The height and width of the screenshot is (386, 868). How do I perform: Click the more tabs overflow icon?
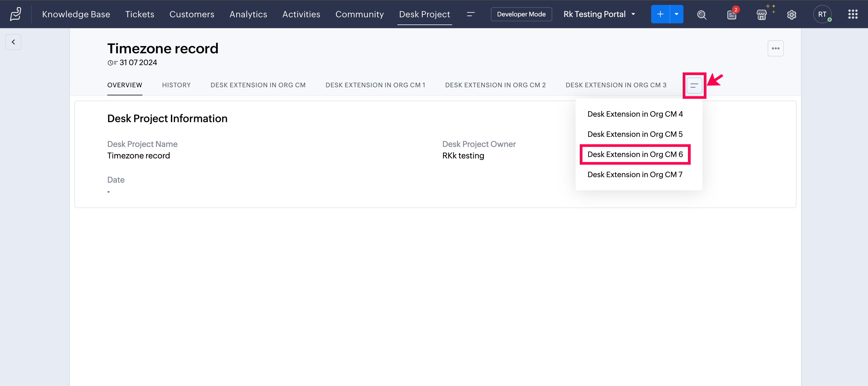coord(694,86)
